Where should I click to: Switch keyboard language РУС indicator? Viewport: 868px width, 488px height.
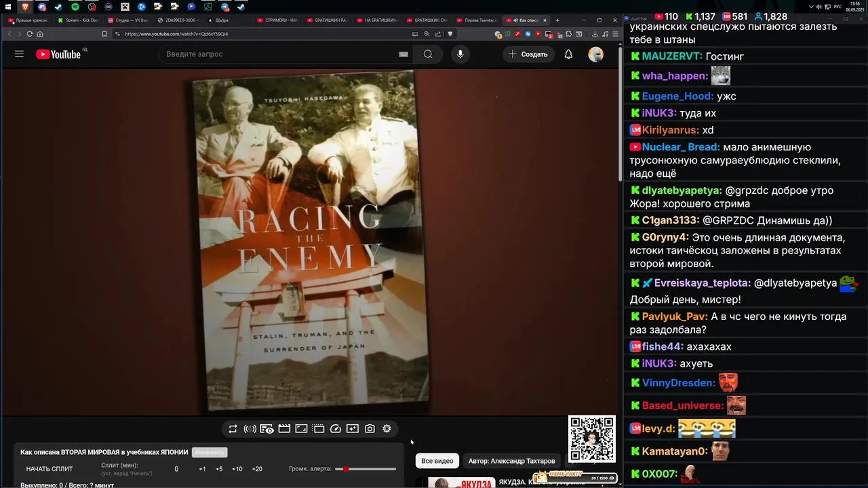[x=837, y=7]
